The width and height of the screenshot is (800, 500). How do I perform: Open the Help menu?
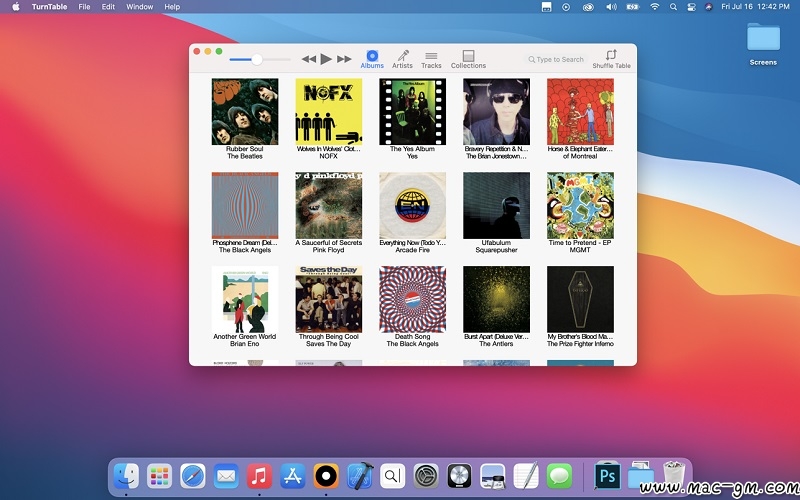tap(172, 7)
